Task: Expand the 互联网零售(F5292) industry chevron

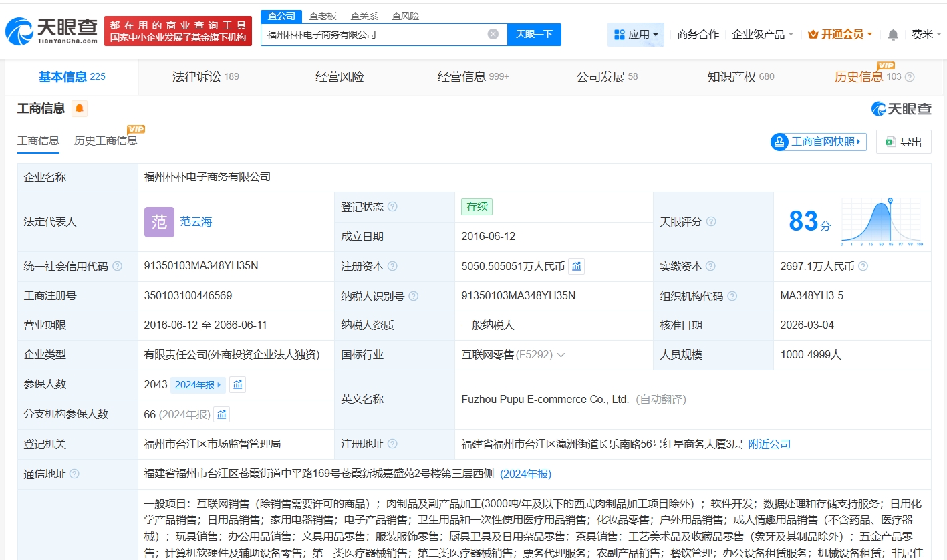Action: pos(561,355)
